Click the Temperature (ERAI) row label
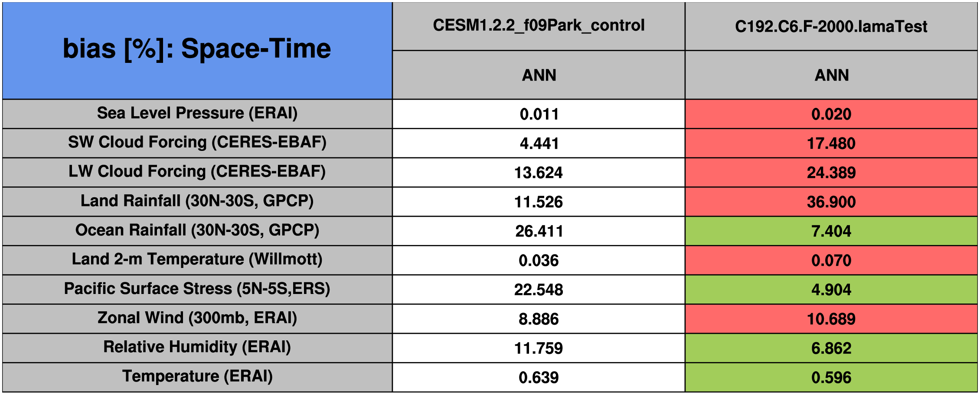 click(x=197, y=376)
